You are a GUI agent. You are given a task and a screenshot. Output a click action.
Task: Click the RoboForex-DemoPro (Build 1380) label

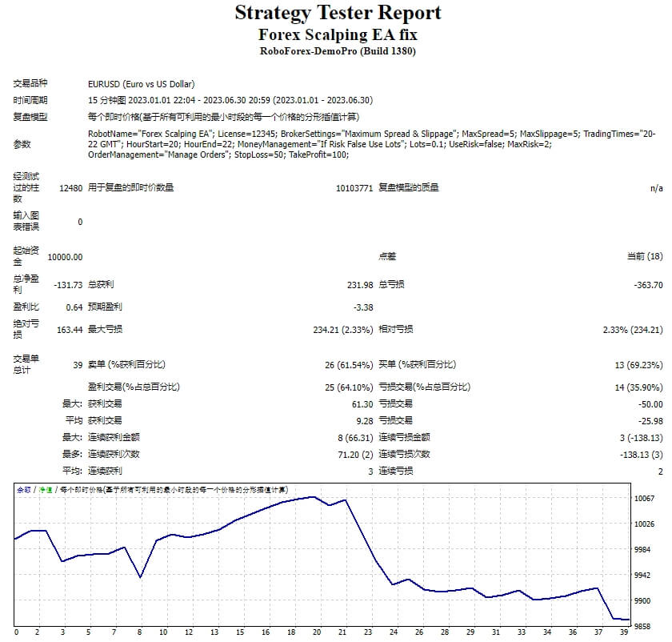point(336,50)
